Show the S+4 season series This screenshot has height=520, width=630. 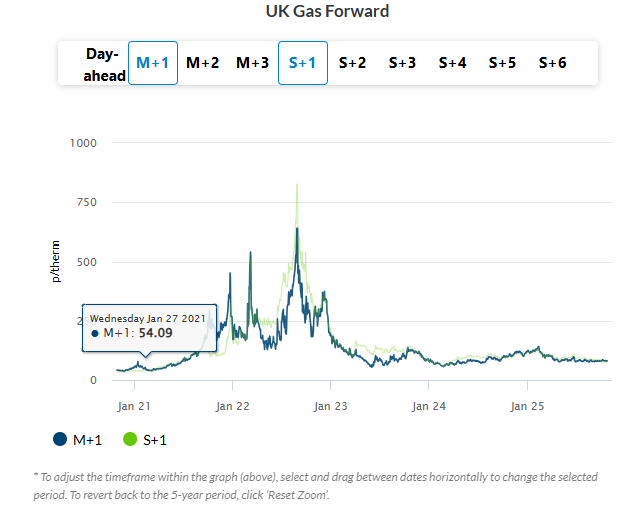452,63
